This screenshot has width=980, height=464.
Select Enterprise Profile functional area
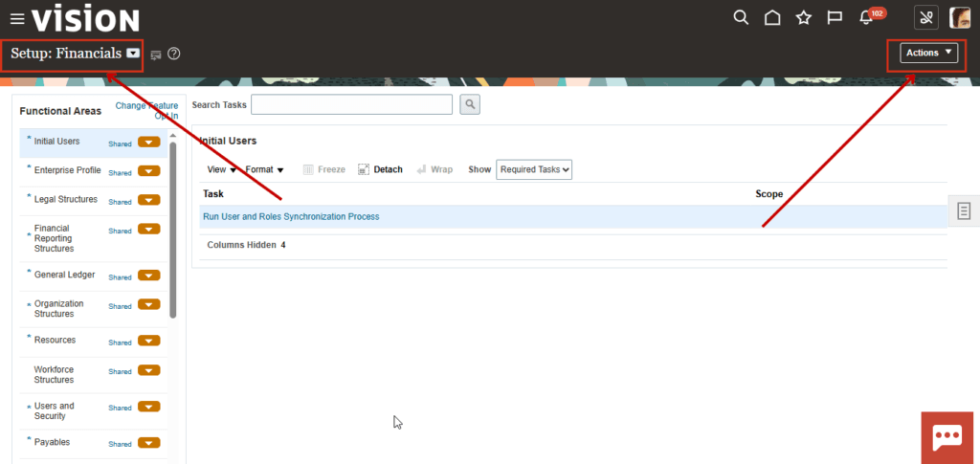tap(68, 170)
